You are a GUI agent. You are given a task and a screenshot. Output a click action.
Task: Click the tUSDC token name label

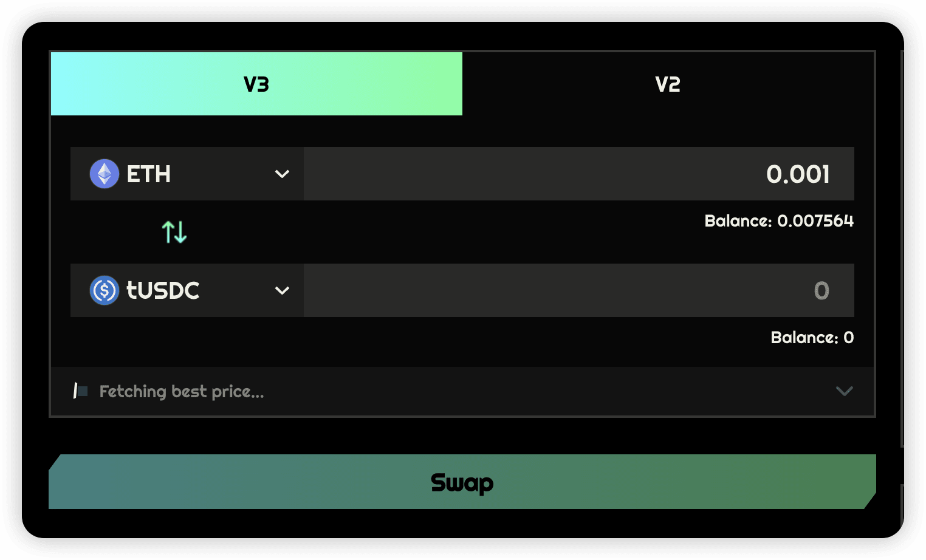163,290
